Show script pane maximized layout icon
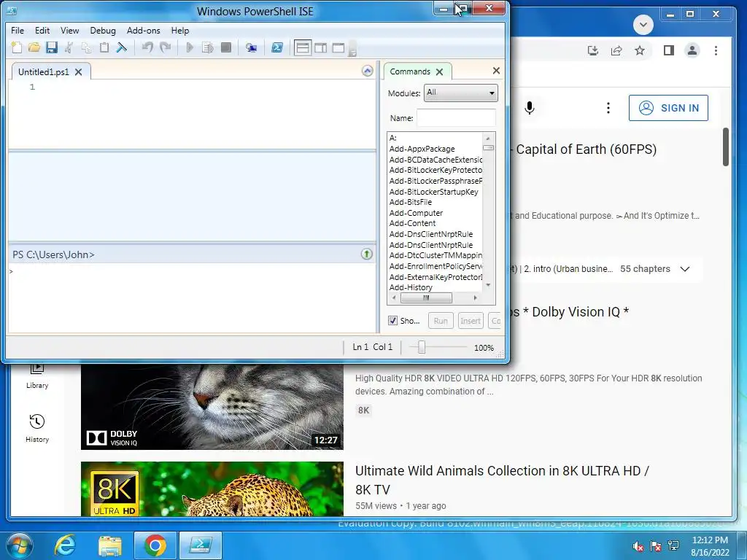This screenshot has width=747, height=560. pos(338,47)
